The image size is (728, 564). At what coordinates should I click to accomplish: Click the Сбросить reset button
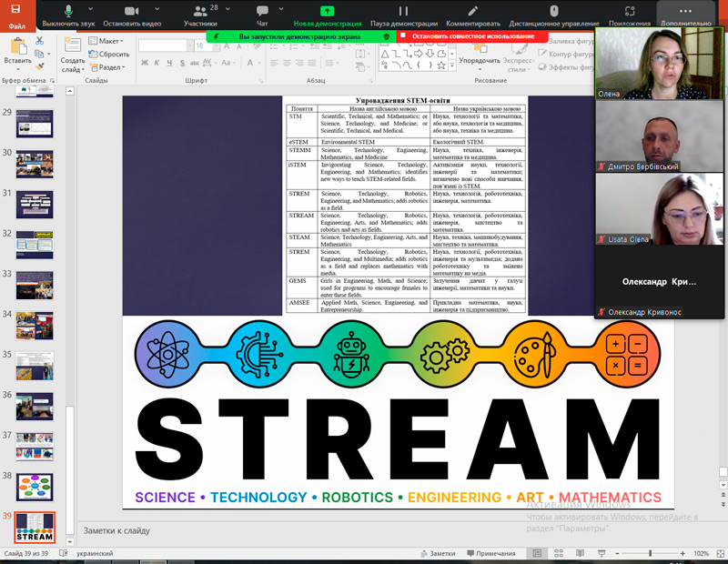coord(112,55)
